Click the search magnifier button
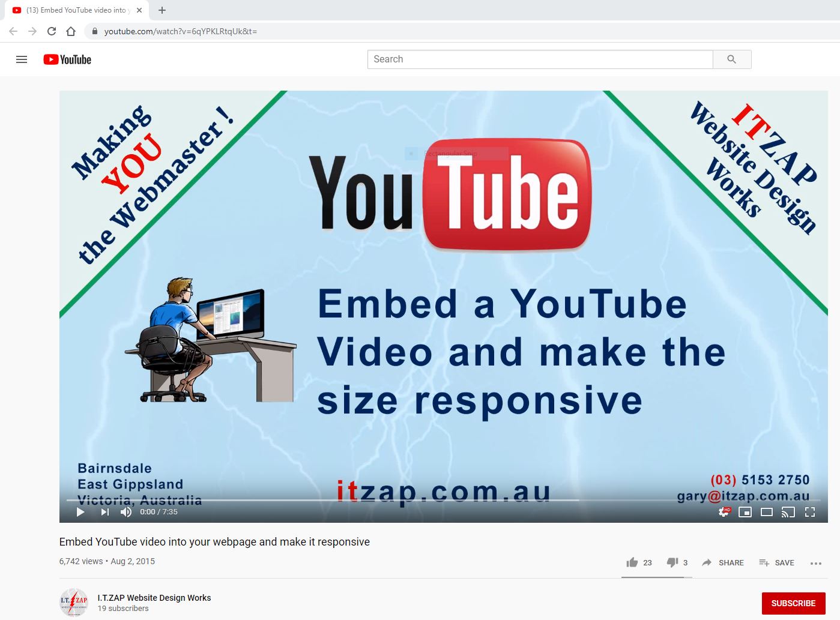The width and height of the screenshot is (840, 620). click(x=732, y=59)
